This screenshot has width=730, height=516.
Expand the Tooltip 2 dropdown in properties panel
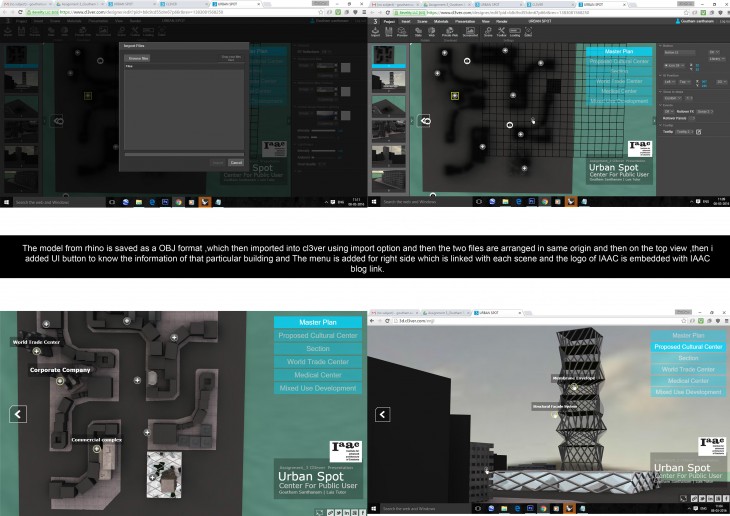point(686,131)
